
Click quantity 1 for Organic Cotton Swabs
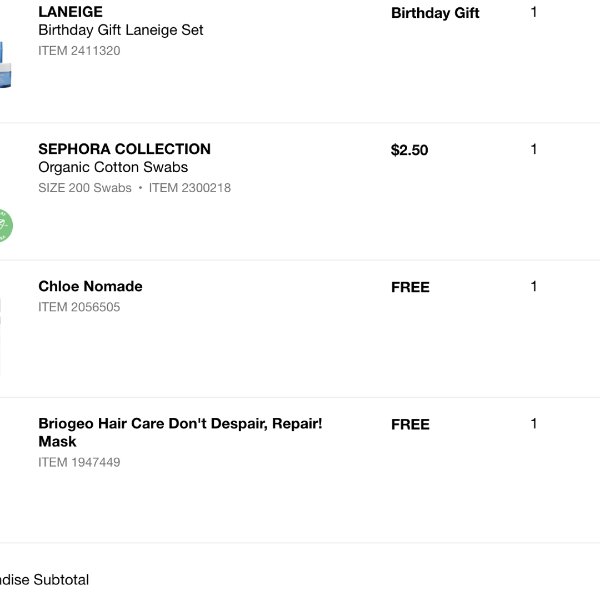(x=534, y=149)
